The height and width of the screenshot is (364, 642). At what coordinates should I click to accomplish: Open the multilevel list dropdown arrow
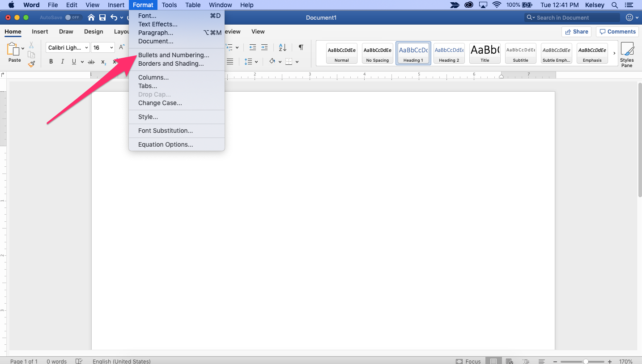pyautogui.click(x=237, y=47)
